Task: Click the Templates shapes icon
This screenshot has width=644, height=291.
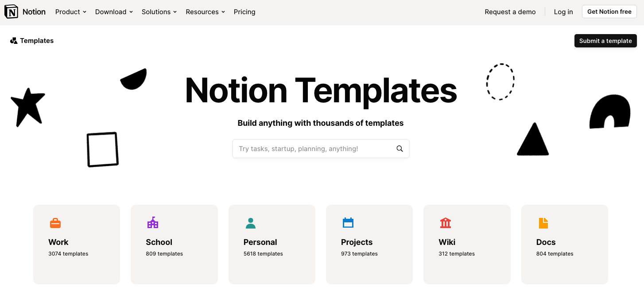Action: [x=14, y=41]
